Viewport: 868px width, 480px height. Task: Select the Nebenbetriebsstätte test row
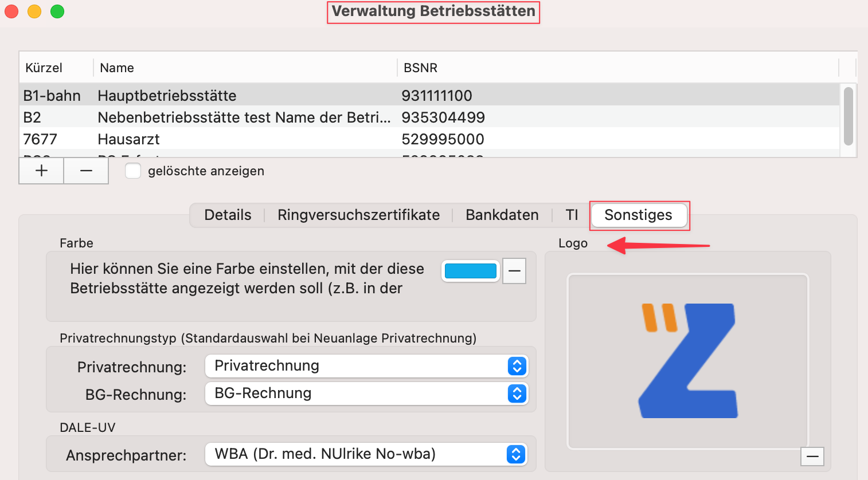[x=429, y=117]
